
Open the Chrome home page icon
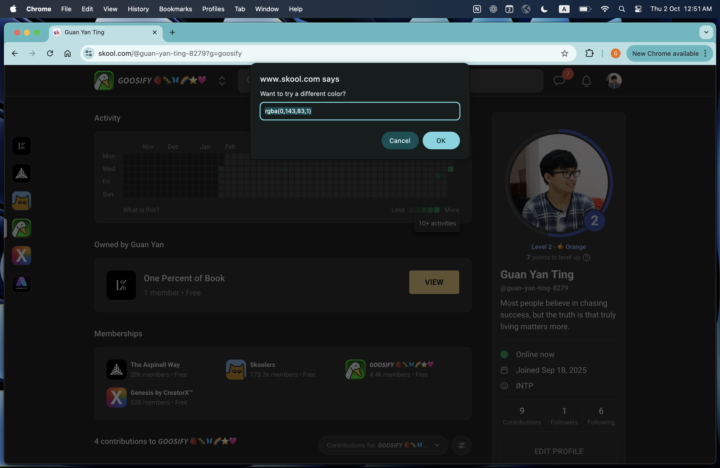[68, 53]
